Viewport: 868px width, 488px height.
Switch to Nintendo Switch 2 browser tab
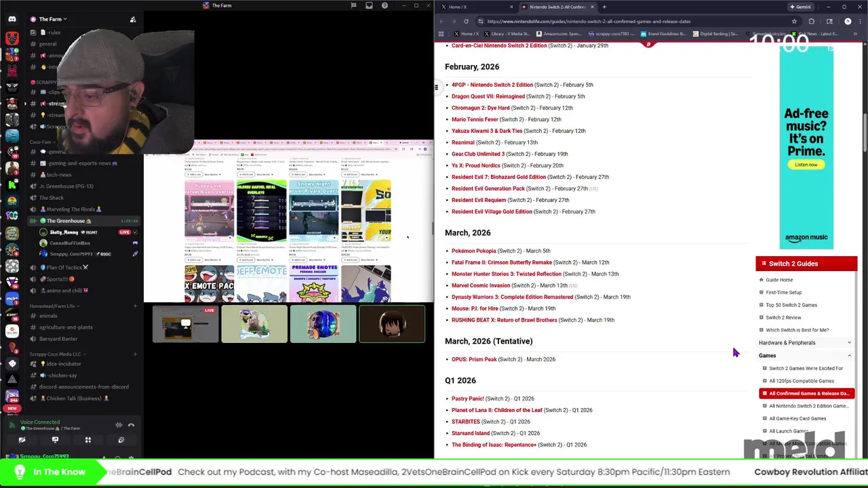pyautogui.click(x=557, y=7)
